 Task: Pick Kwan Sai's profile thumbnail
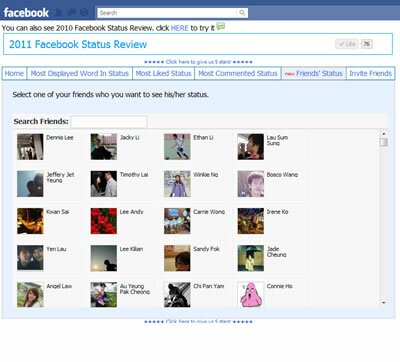tap(30, 221)
